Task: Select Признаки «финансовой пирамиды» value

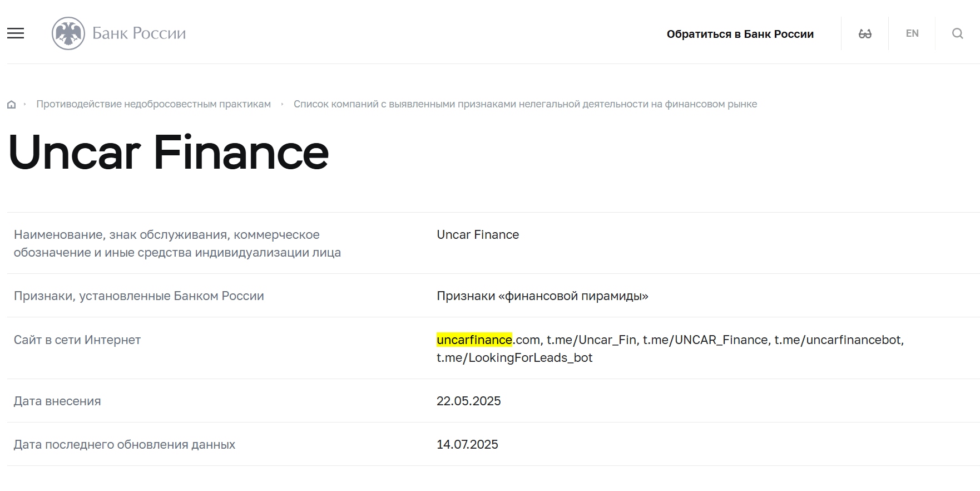Action: [542, 296]
